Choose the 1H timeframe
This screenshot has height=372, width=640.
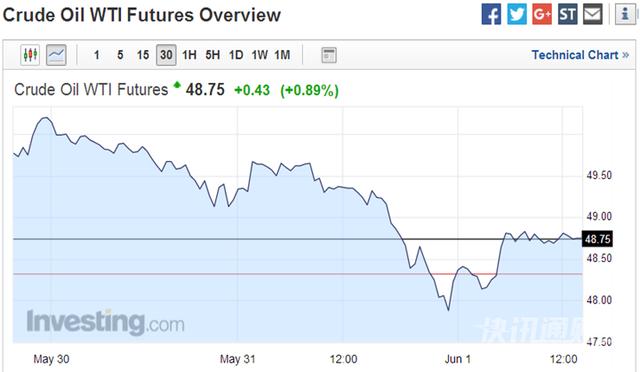pos(189,55)
